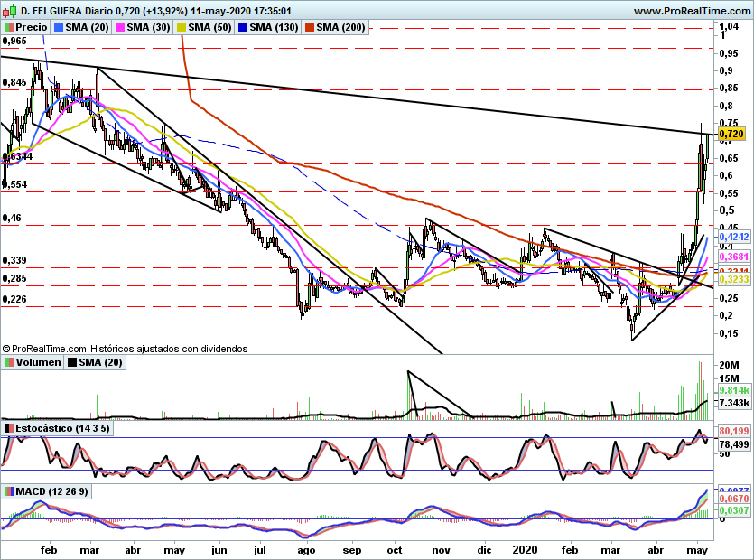Click the magenta SMA (30) color swatch
This screenshot has width=754, height=560.
coord(120,27)
